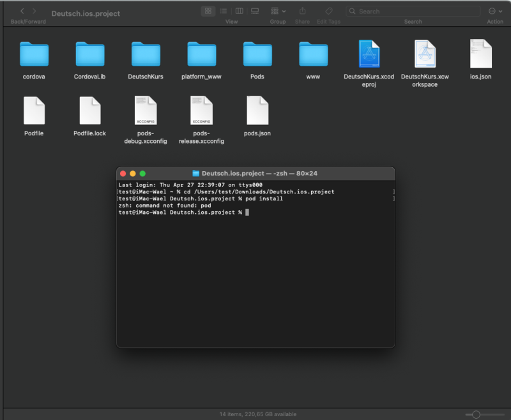The width and height of the screenshot is (511, 420).
Task: Click the 'zsh: command not found: pod' line
Action: click(x=165, y=206)
